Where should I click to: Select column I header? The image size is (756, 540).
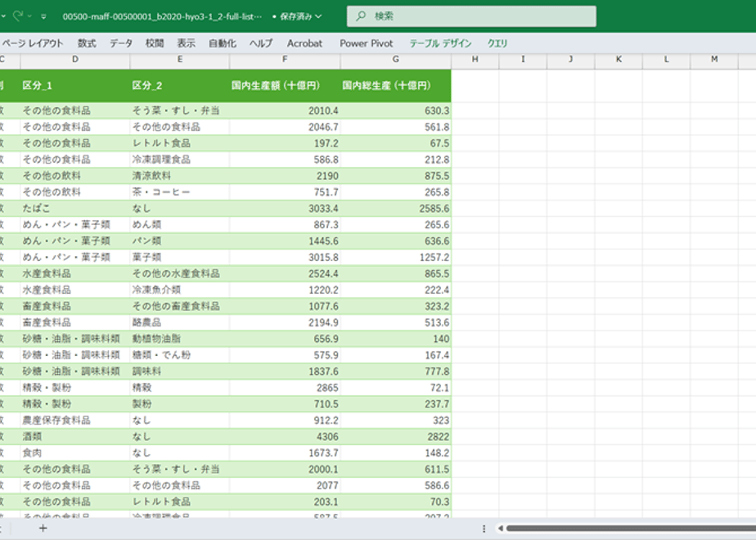pos(523,59)
